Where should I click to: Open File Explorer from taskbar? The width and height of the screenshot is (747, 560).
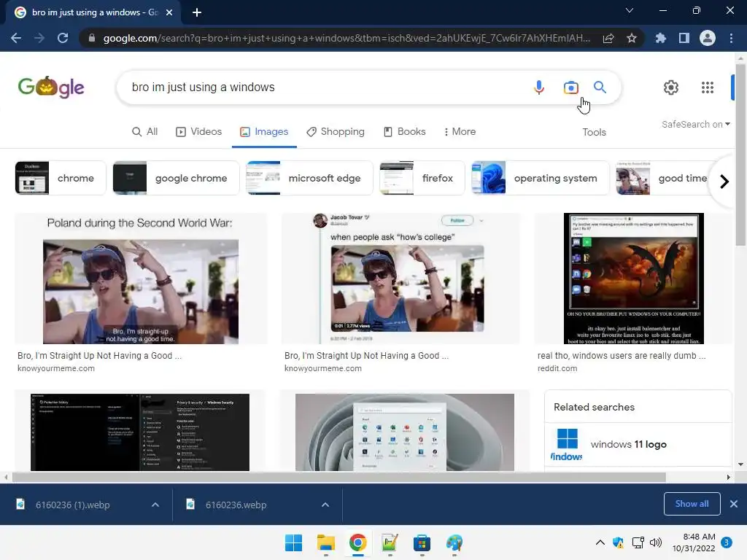326,542
